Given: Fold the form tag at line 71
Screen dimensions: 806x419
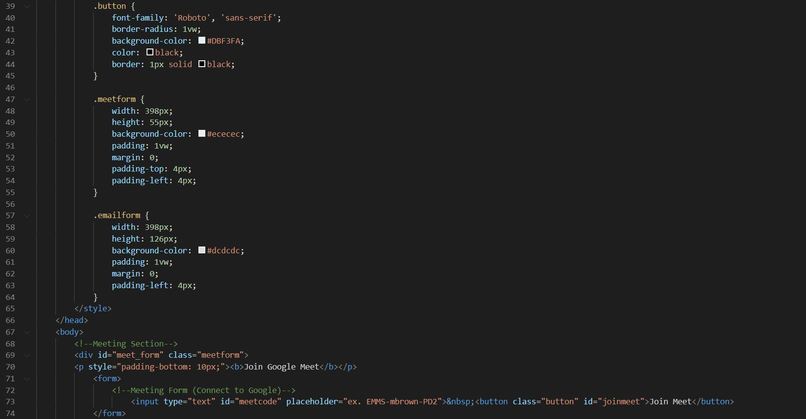Looking at the screenshot, I should coord(27,379).
